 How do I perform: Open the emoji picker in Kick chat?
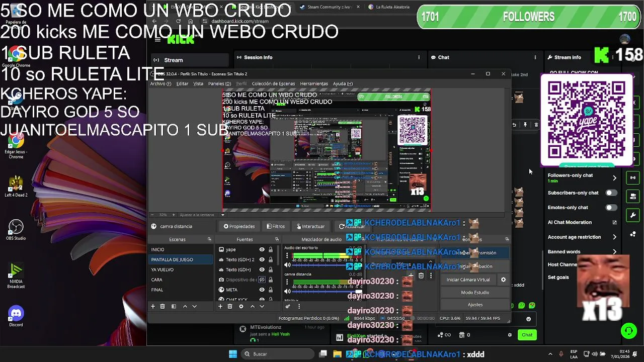pos(528,319)
